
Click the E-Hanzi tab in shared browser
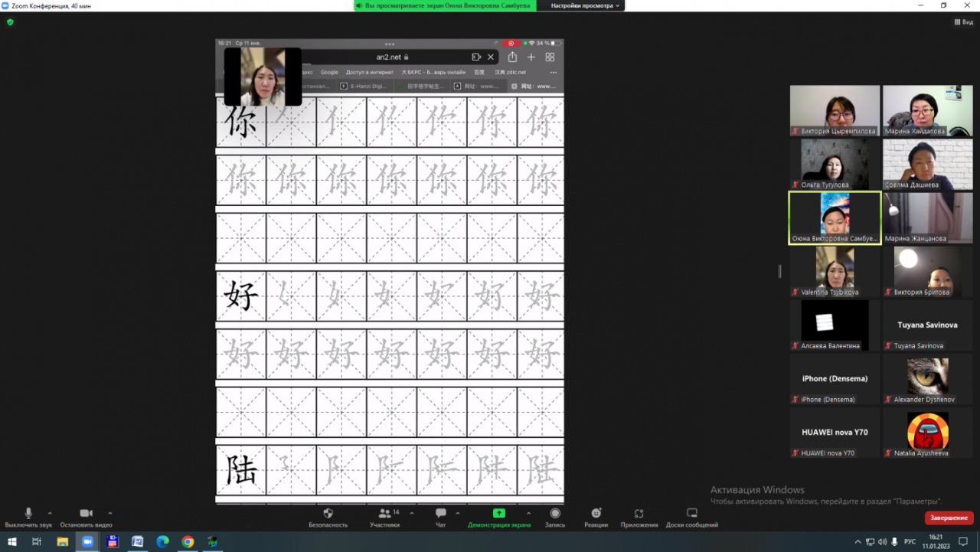click(x=364, y=87)
